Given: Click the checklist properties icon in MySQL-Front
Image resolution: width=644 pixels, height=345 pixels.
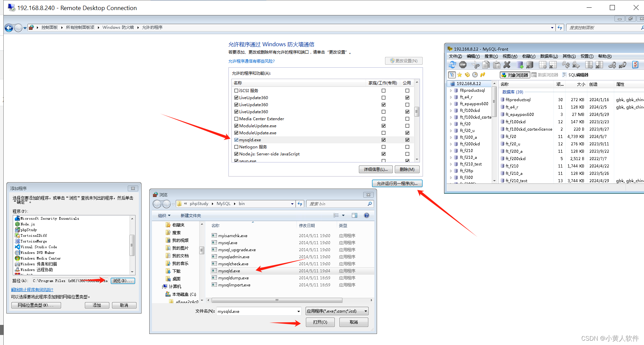Looking at the screenshot, I should click(635, 65).
